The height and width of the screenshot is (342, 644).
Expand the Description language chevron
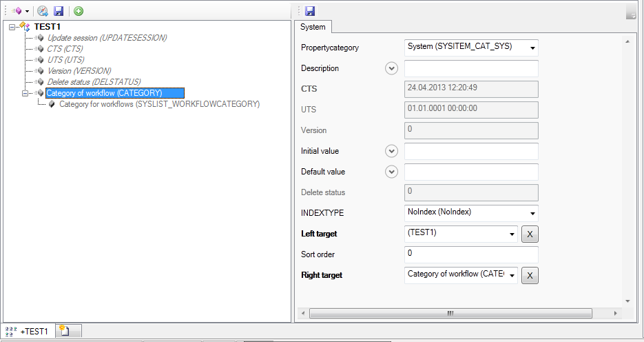[391, 68]
